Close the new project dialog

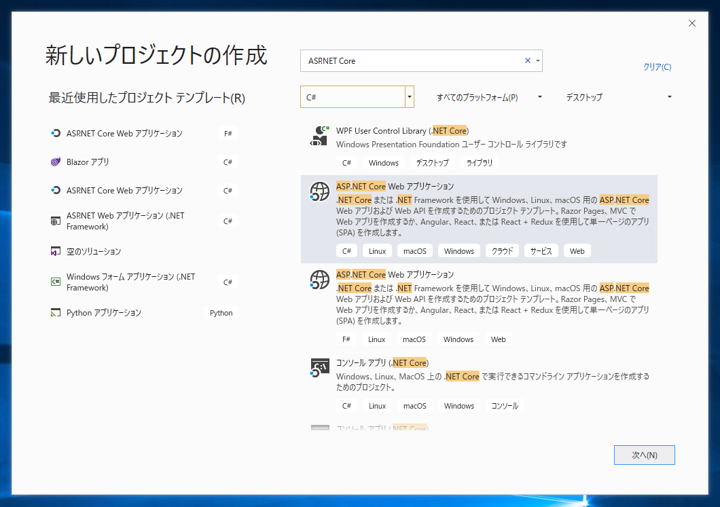pyautogui.click(x=692, y=23)
